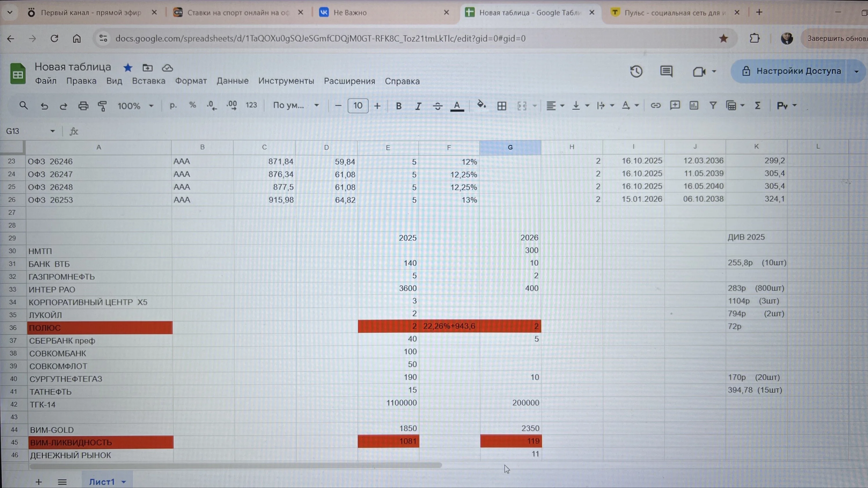Open the text color picker
868x488 pixels.
click(457, 106)
